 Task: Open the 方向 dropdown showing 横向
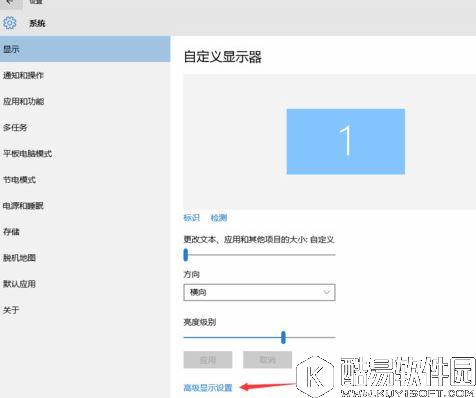pyautogui.click(x=259, y=292)
